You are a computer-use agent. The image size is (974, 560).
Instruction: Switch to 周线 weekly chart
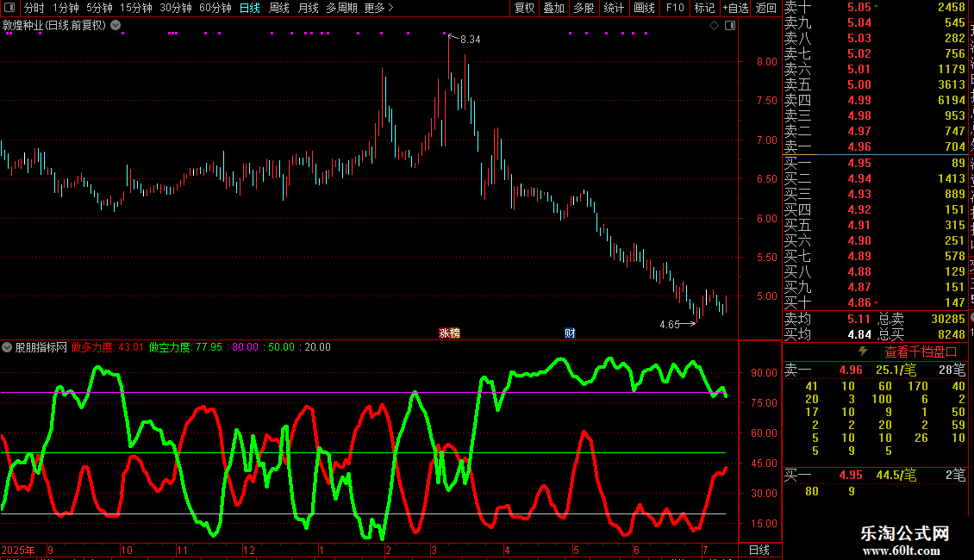279,8
